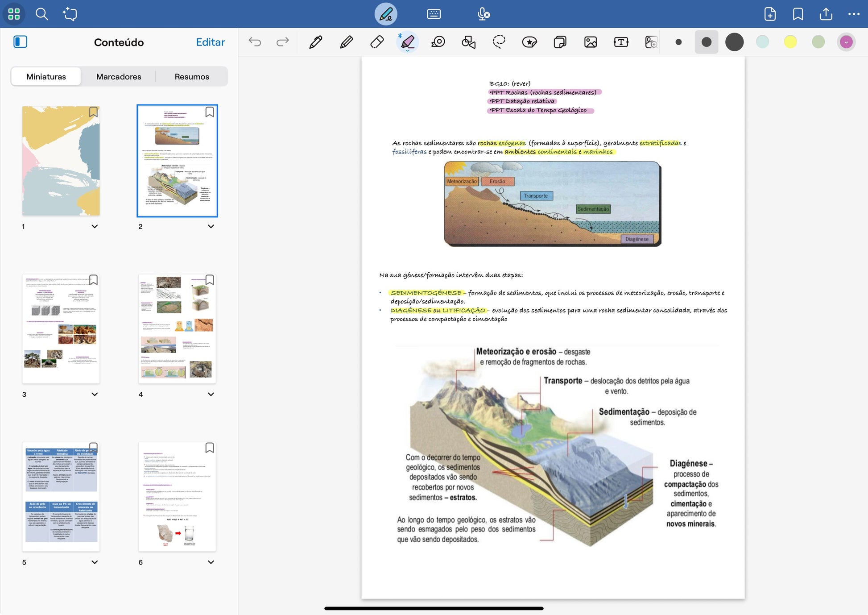Image resolution: width=868 pixels, height=615 pixels.
Task: Expand options chevron under page 1
Action: [95, 226]
